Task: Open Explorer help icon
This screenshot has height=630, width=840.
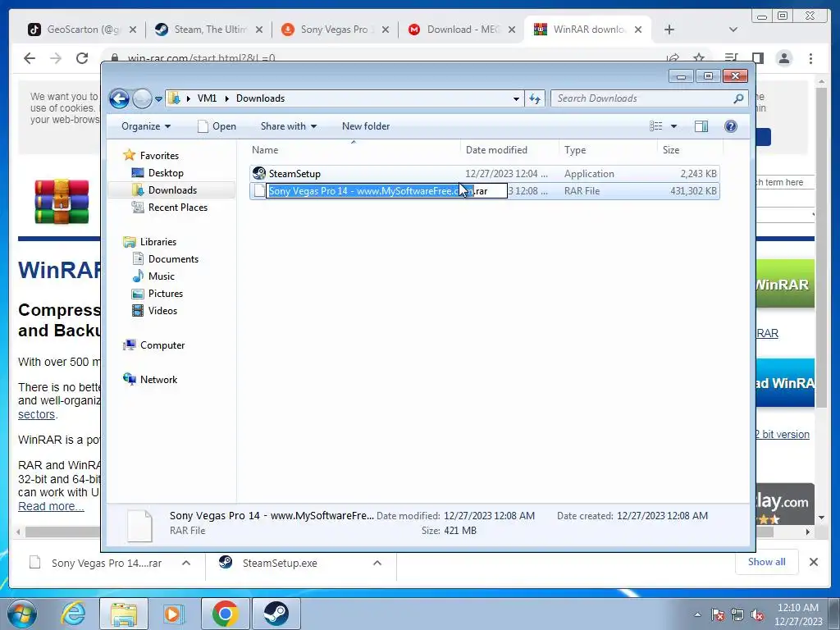Action: [x=731, y=126]
